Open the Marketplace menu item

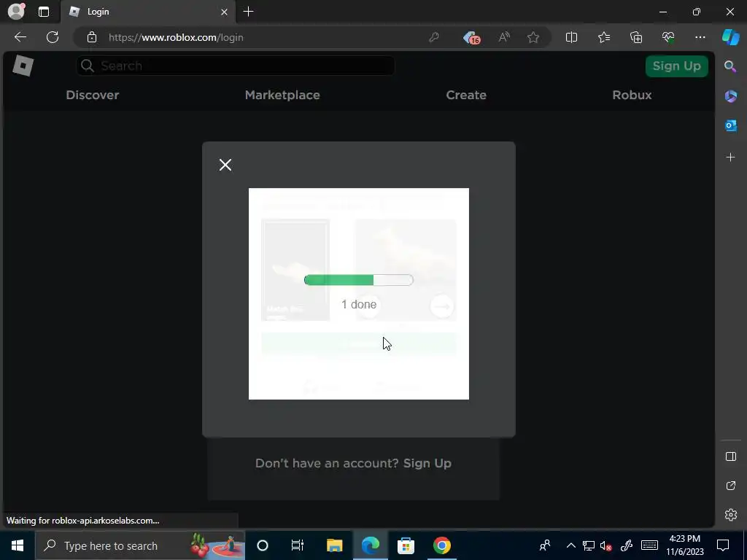282,95
